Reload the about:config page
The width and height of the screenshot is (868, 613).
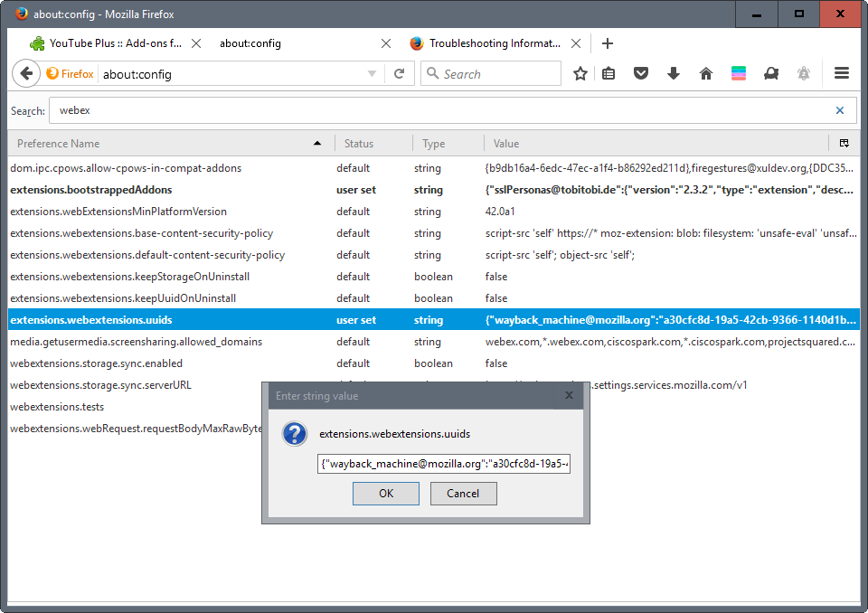399,73
